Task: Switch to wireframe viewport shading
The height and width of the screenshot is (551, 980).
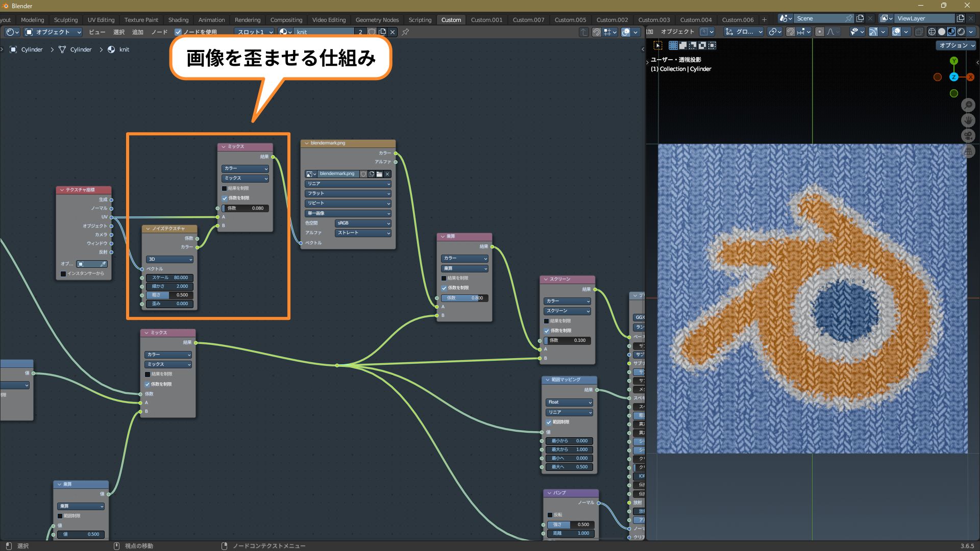Action: (932, 32)
